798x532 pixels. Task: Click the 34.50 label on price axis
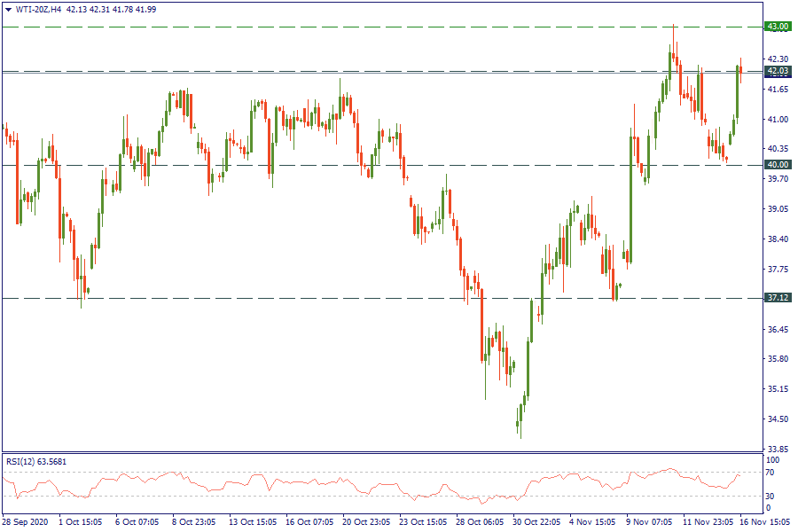(778, 419)
